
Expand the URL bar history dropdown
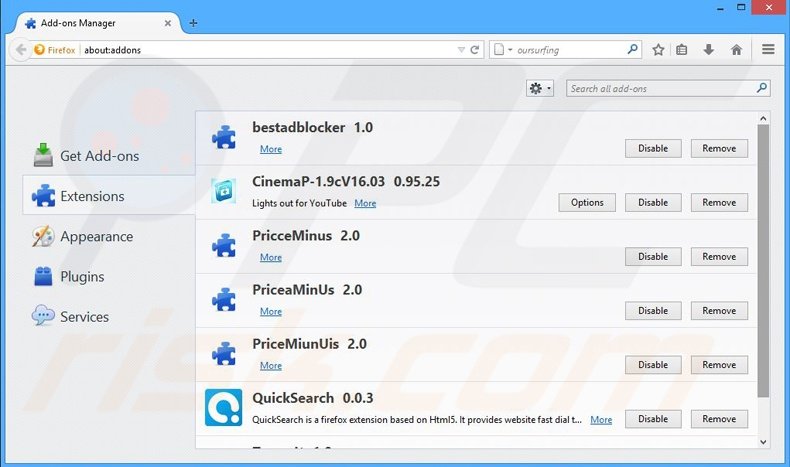[x=460, y=49]
